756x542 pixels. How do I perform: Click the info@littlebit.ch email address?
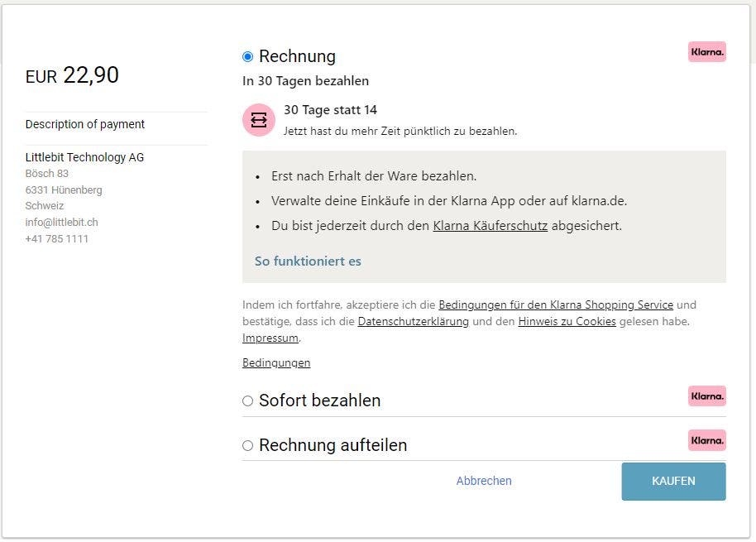(62, 223)
